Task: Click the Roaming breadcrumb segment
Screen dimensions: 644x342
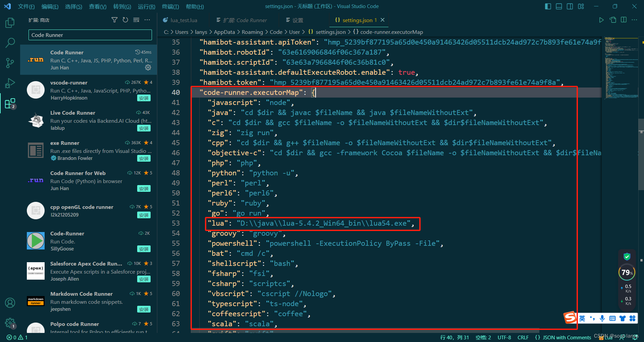Action: point(252,32)
